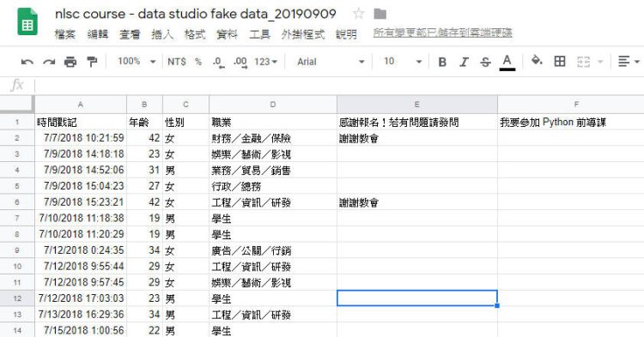Redo the last action
The image size is (644, 337).
click(49, 62)
